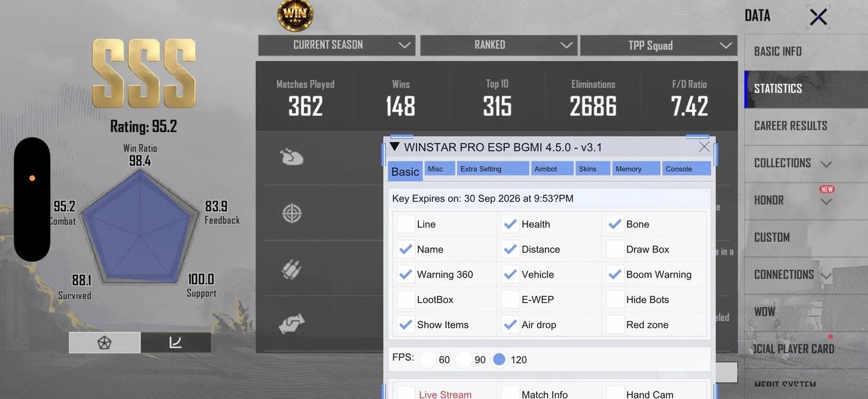
Task: Switch to the line graph view
Action: pyautogui.click(x=176, y=343)
